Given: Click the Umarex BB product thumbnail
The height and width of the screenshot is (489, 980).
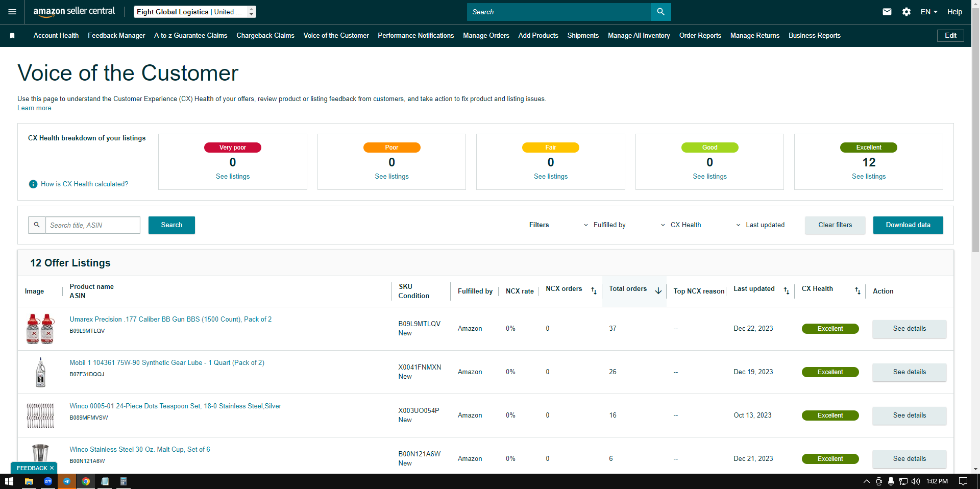Looking at the screenshot, I should coord(40,329).
